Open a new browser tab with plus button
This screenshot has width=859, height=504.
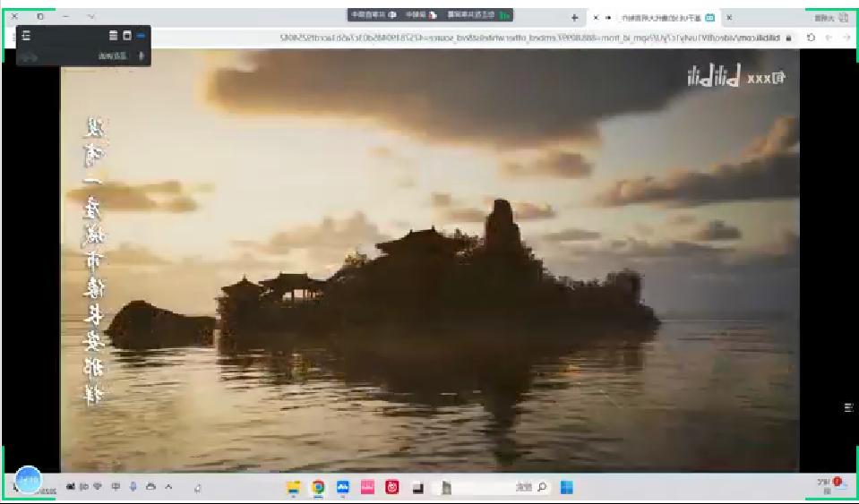(x=574, y=16)
